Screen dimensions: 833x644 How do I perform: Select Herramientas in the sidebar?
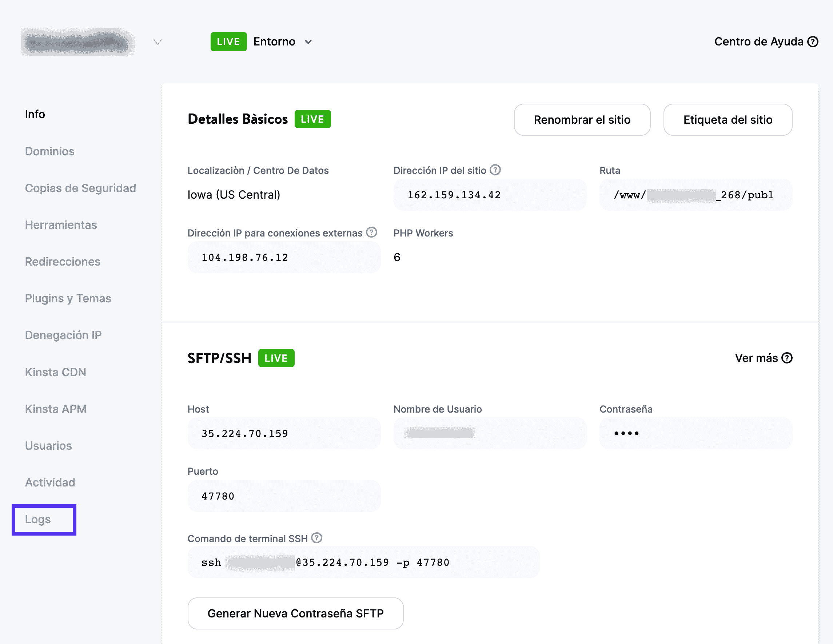coord(61,225)
